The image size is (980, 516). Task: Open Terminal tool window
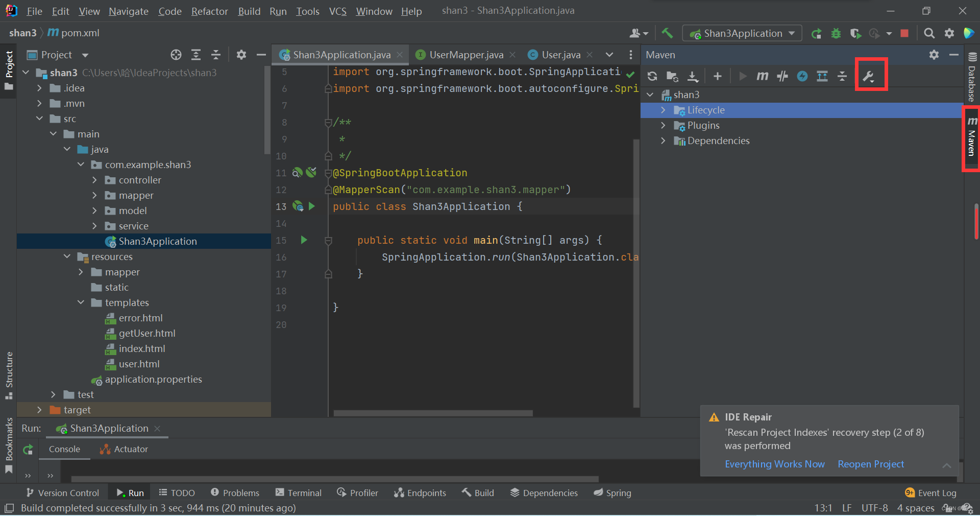pos(299,493)
